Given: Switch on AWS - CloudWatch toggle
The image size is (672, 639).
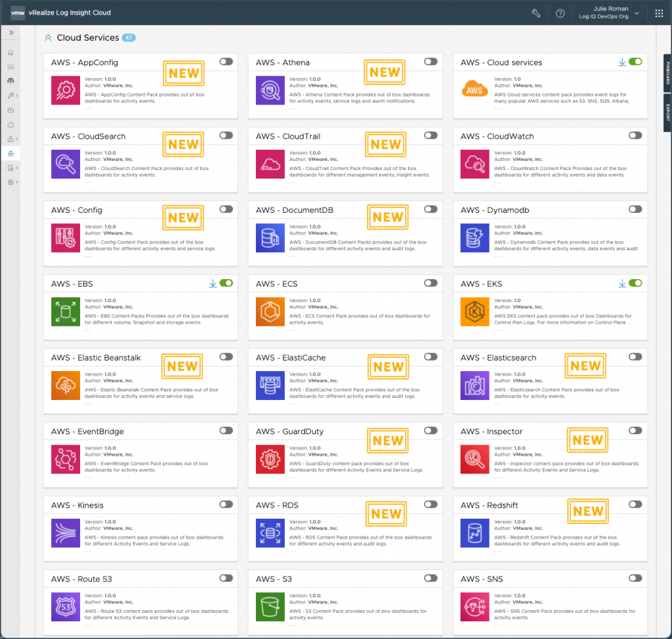Looking at the screenshot, I should [x=635, y=135].
